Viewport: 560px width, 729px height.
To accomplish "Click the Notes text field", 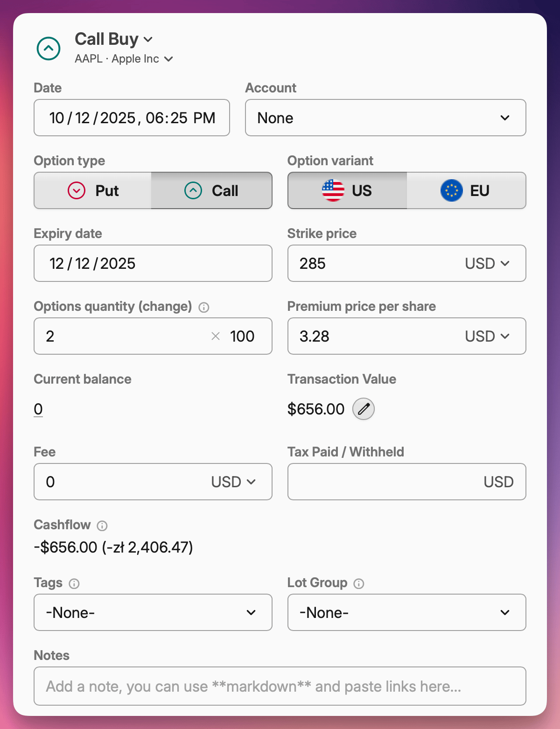I will (x=280, y=686).
